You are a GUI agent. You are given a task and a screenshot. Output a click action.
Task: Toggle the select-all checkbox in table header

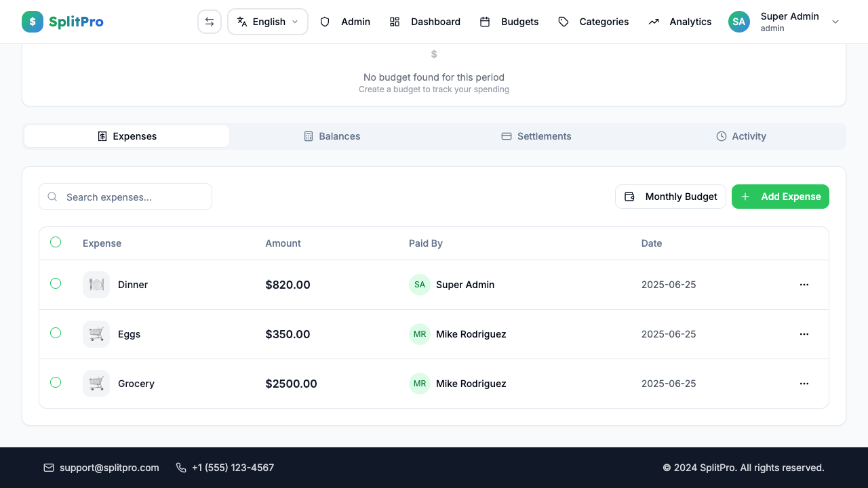(56, 242)
